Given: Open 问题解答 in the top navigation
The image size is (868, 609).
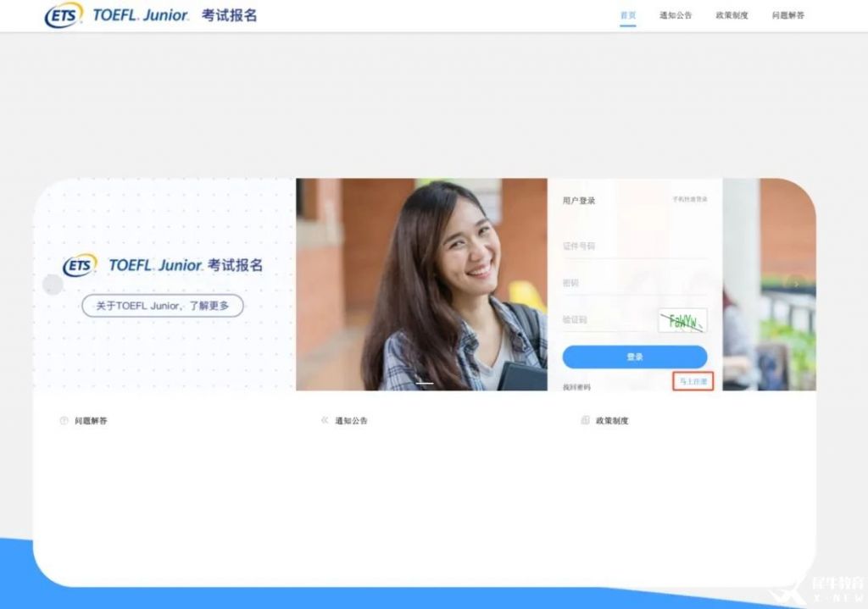Looking at the screenshot, I should tap(788, 15).
